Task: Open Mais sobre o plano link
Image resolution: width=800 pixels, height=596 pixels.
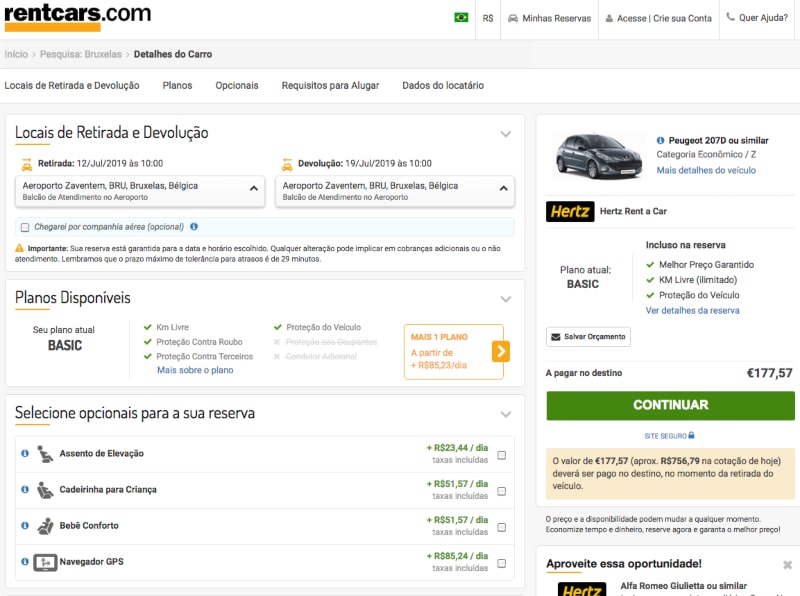Action: [x=195, y=370]
